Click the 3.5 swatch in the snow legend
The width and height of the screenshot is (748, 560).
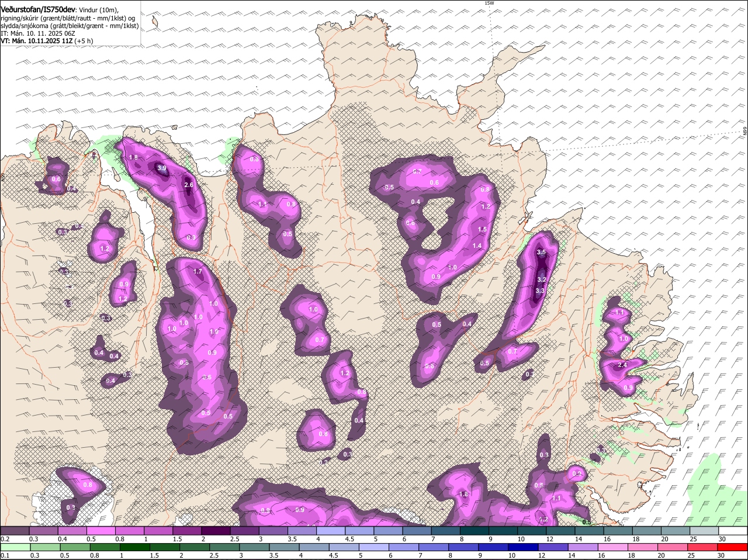[x=302, y=530]
